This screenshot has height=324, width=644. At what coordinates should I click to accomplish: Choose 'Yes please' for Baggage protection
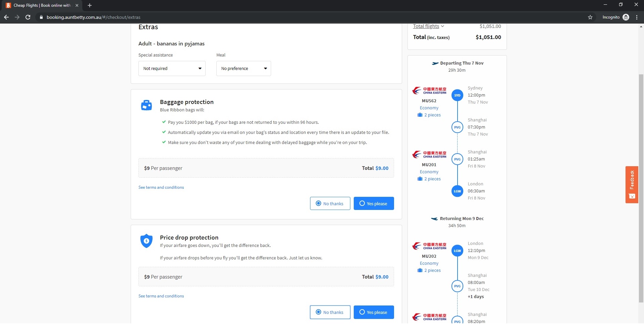click(x=374, y=204)
